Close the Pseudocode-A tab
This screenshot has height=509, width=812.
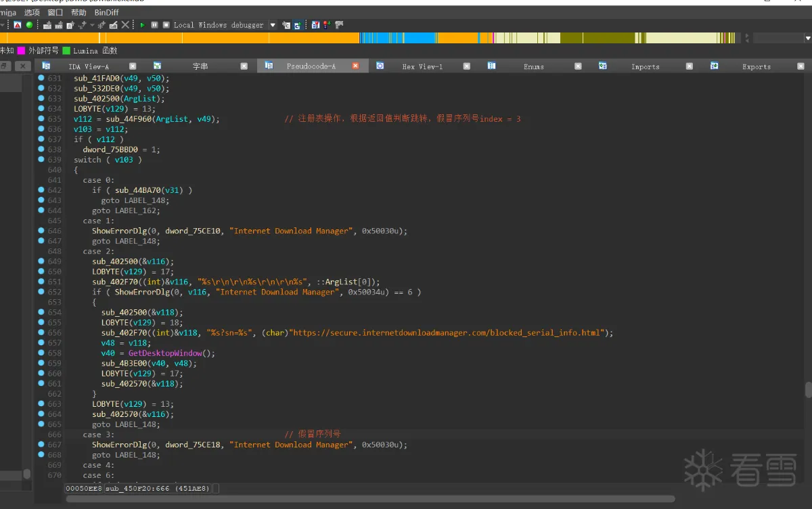(355, 66)
